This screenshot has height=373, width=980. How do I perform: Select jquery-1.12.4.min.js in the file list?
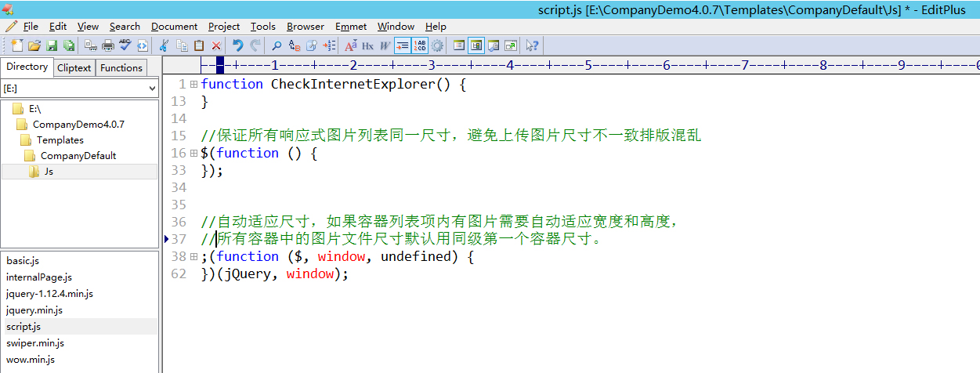pos(49,293)
